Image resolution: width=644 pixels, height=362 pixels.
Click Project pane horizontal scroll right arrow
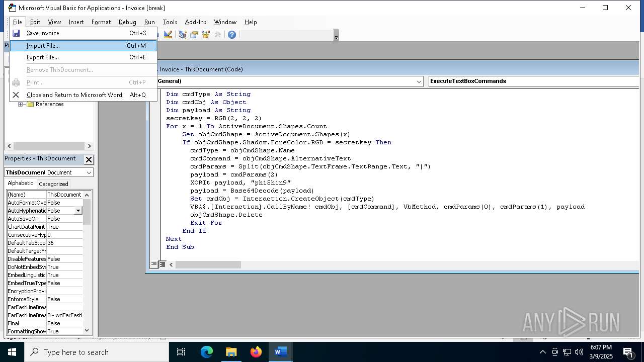[90, 146]
